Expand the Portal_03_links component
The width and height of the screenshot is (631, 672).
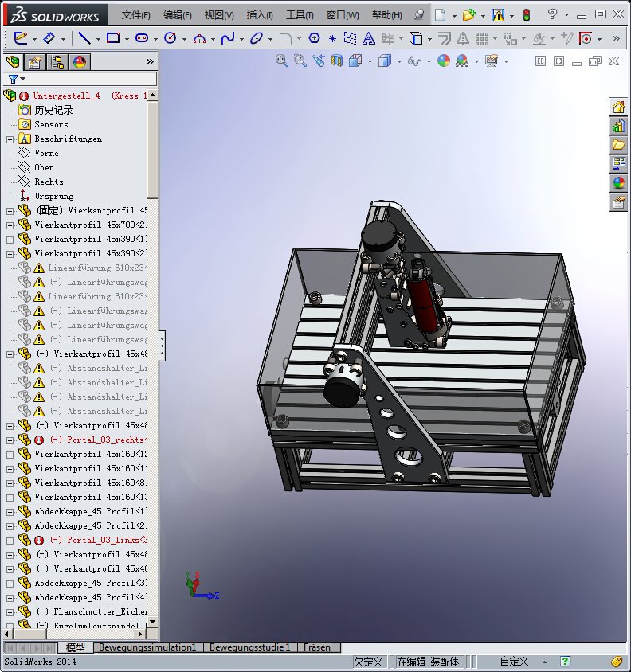(10, 541)
